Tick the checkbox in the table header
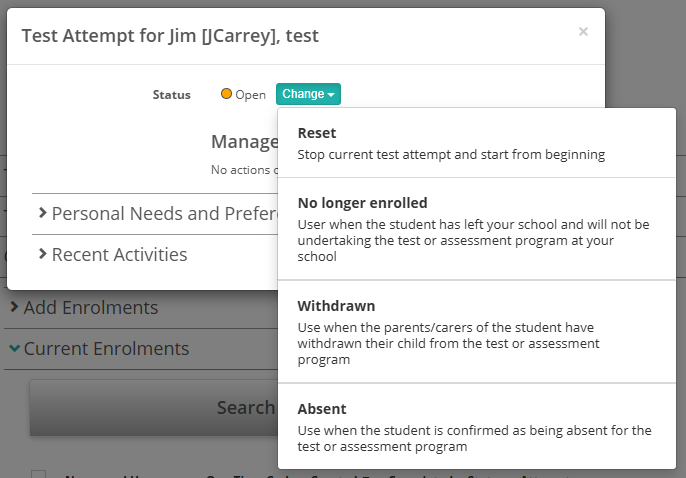Screen dimensions: 686x478 coord(39,475)
